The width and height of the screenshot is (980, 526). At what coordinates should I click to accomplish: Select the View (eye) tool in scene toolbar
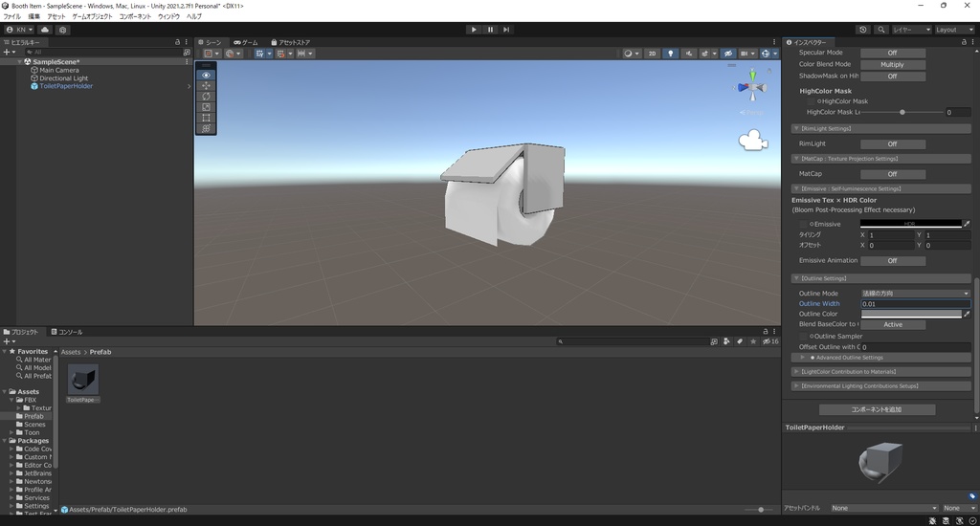coord(207,75)
